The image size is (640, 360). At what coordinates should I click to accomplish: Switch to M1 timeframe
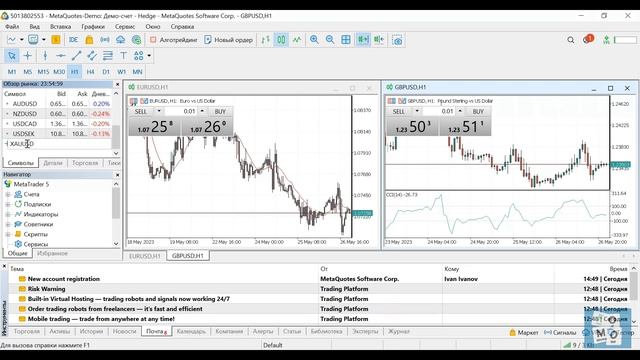tap(12, 72)
